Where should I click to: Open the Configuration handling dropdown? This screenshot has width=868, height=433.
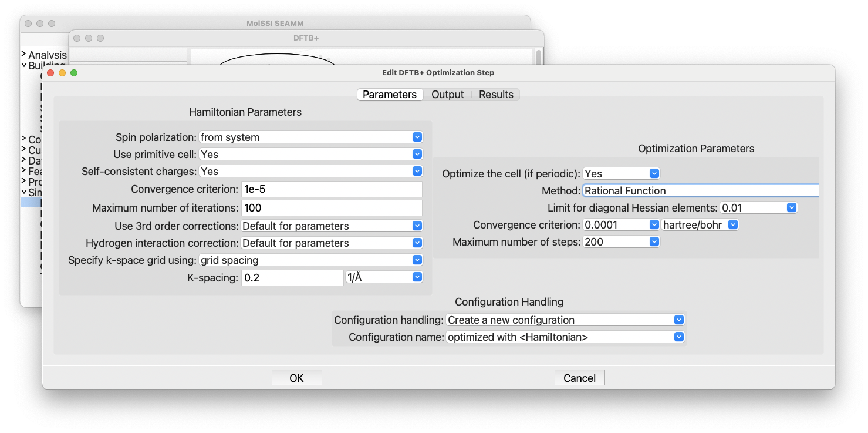tap(565, 320)
